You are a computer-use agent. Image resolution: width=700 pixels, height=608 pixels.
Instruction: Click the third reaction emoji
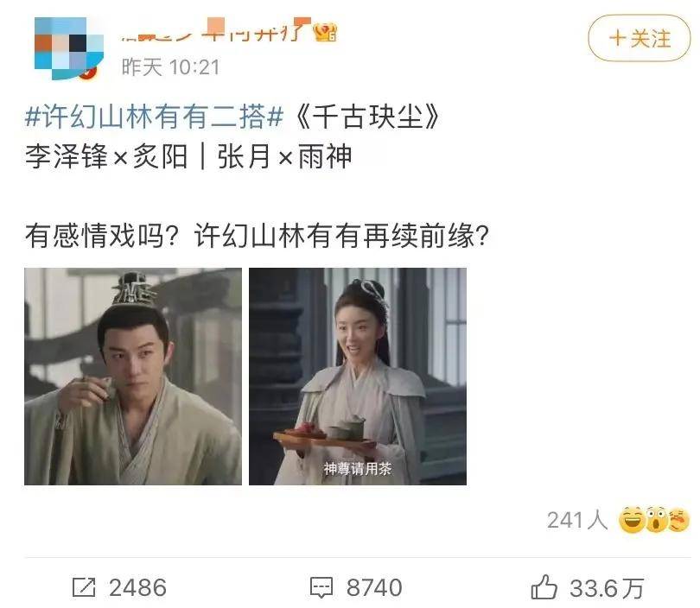point(678,520)
